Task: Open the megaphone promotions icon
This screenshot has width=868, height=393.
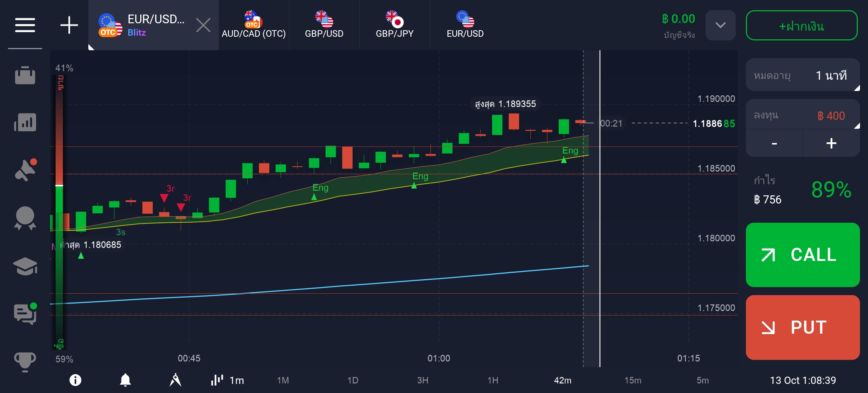Action: pyautogui.click(x=25, y=170)
